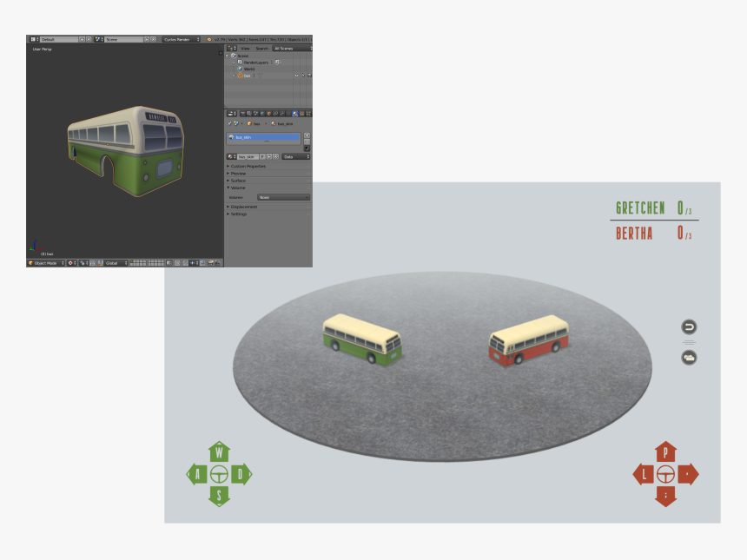Click the red steering wheel icon
This screenshot has height=560, width=747.
click(665, 474)
